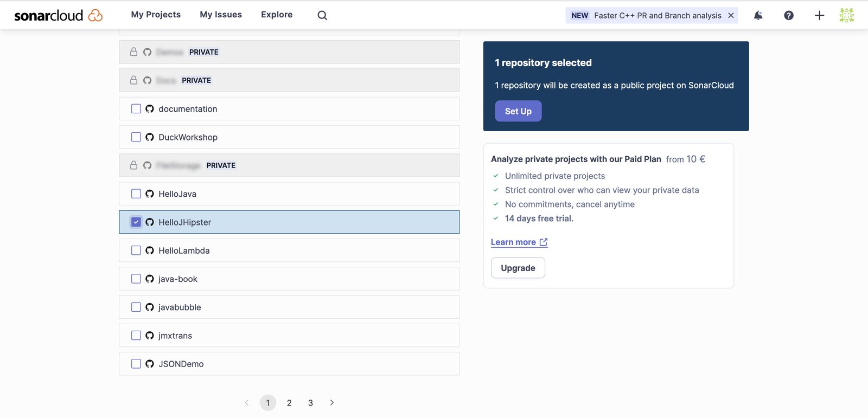Go to previous page arrow

[247, 403]
